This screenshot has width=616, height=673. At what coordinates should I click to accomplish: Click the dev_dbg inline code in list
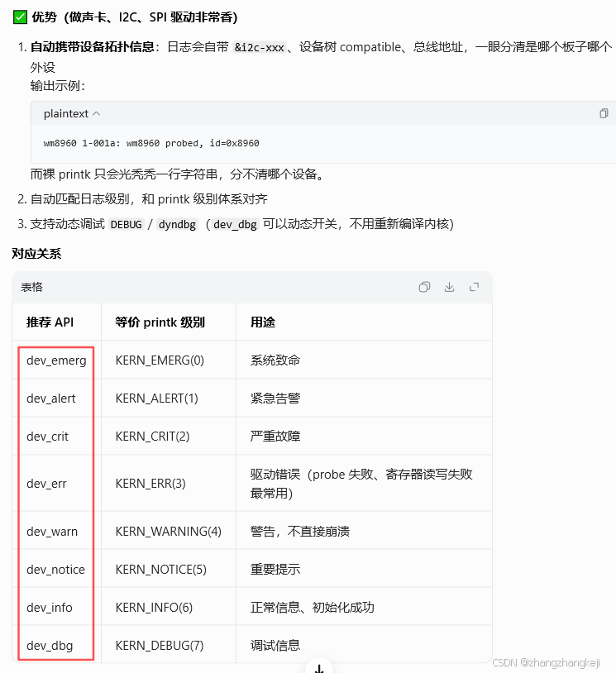coord(236,225)
